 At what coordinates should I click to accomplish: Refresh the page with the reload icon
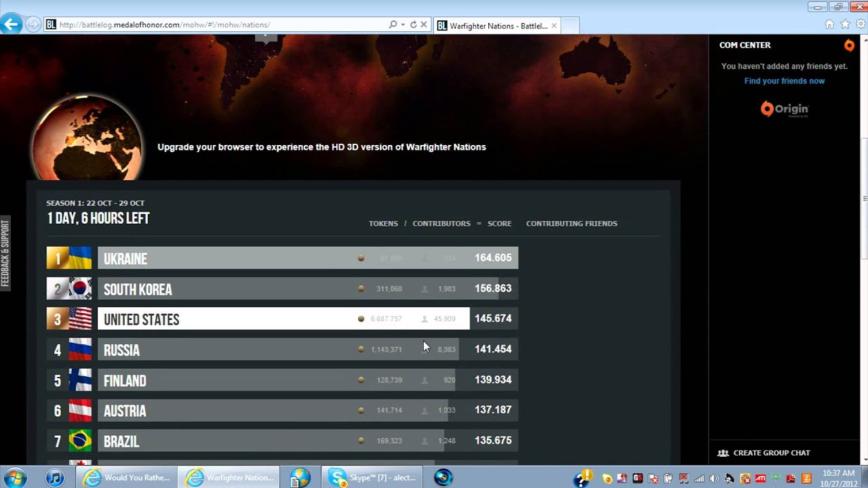pos(413,25)
